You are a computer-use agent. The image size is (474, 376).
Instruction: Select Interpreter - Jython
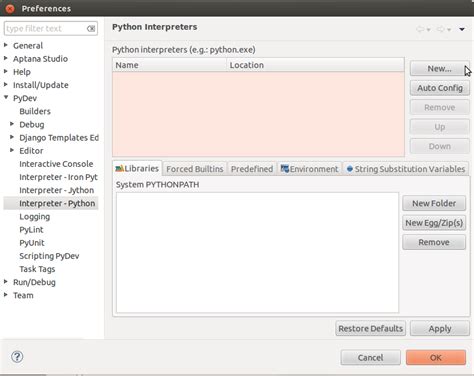coord(57,190)
